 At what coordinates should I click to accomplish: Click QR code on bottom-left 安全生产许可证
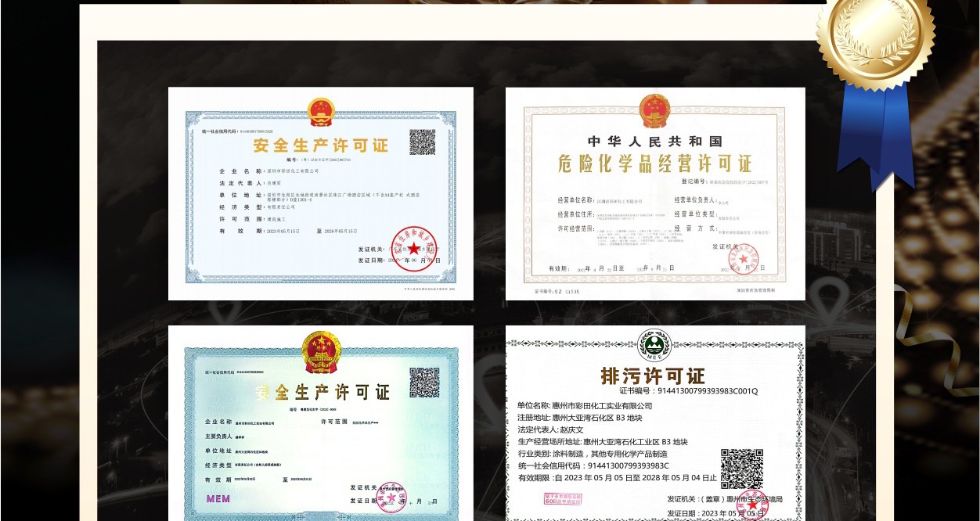424,383
